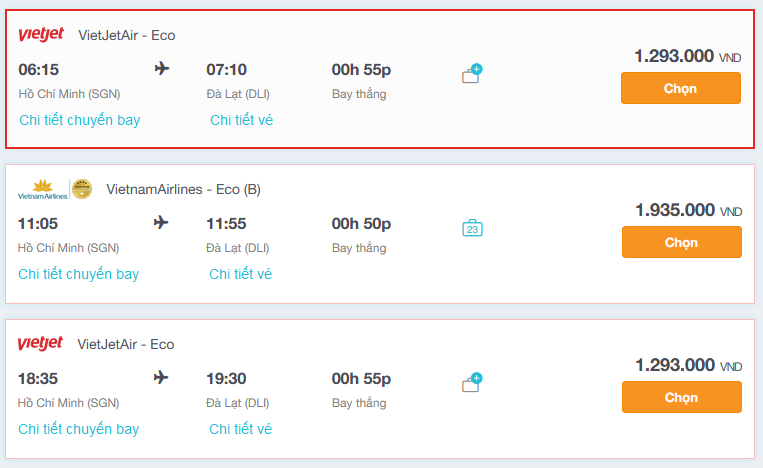Choose the 18:35 VietJetAir flight with Chọn

coord(682,397)
